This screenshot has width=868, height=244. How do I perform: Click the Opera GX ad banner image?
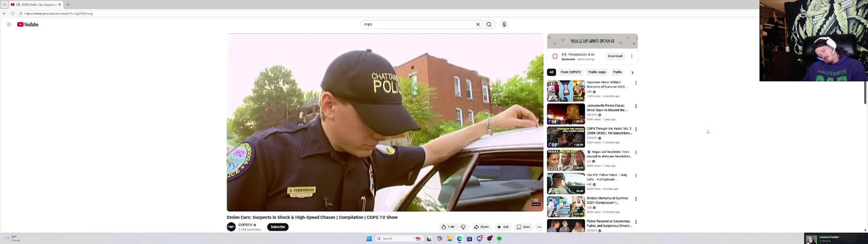(x=592, y=41)
